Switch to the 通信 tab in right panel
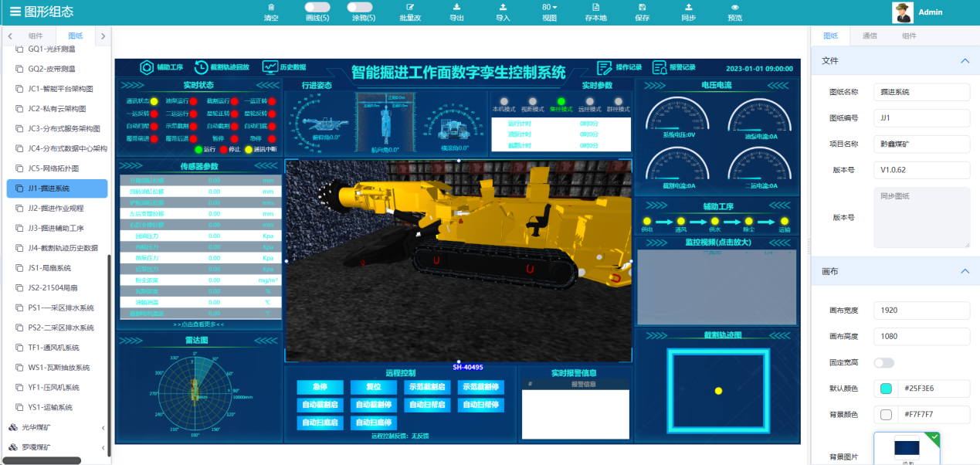Viewport: 980px width, 465px height. point(870,36)
